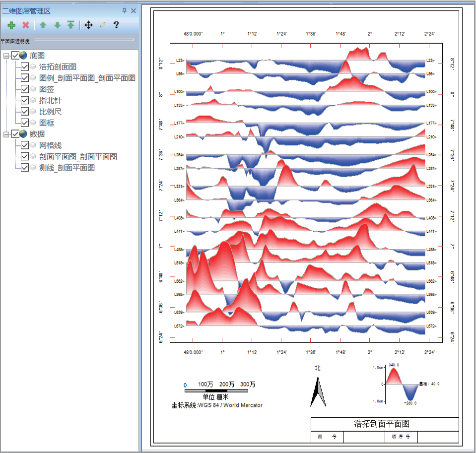Click the red X delete layer icon
Image resolution: width=476 pixels, height=453 pixels.
[26, 25]
